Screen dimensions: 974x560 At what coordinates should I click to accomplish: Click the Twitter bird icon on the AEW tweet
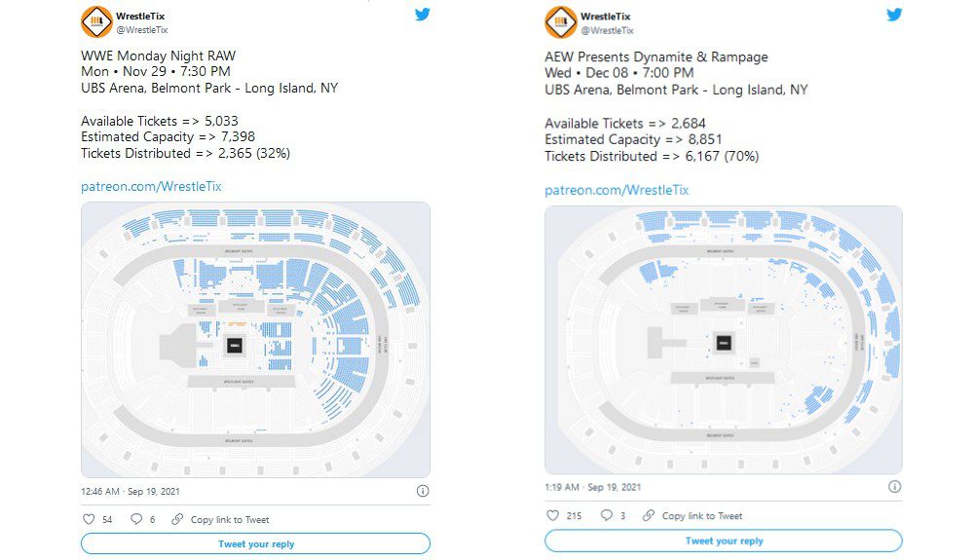pos(894,15)
